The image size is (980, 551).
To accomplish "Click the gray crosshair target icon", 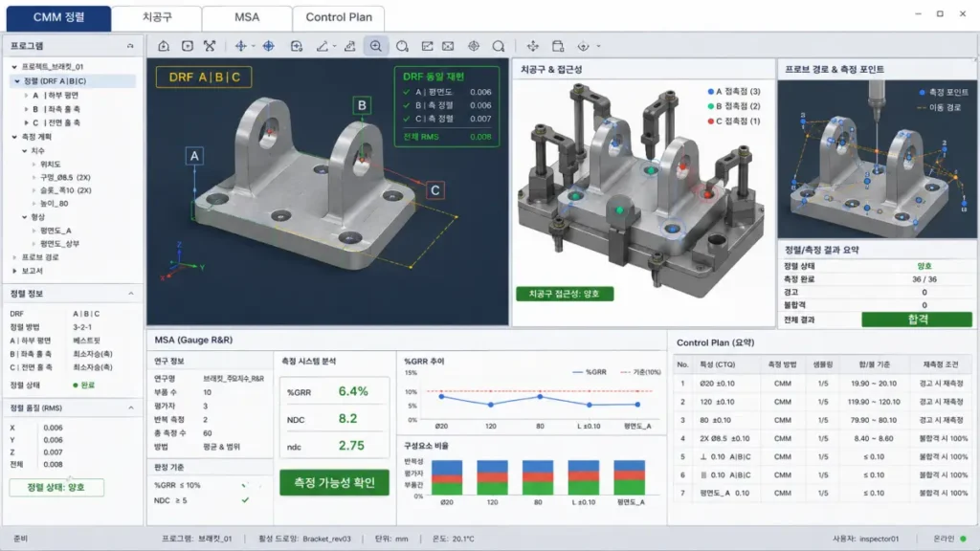I will [474, 46].
